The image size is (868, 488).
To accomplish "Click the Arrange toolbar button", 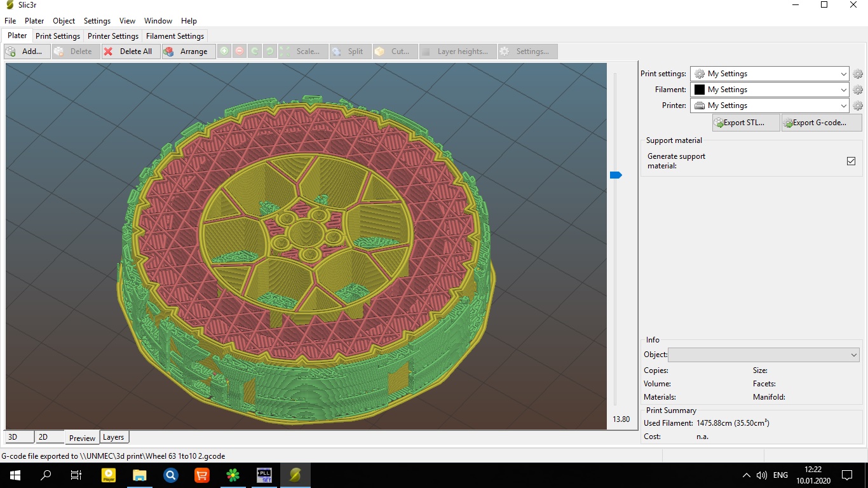I will [187, 51].
